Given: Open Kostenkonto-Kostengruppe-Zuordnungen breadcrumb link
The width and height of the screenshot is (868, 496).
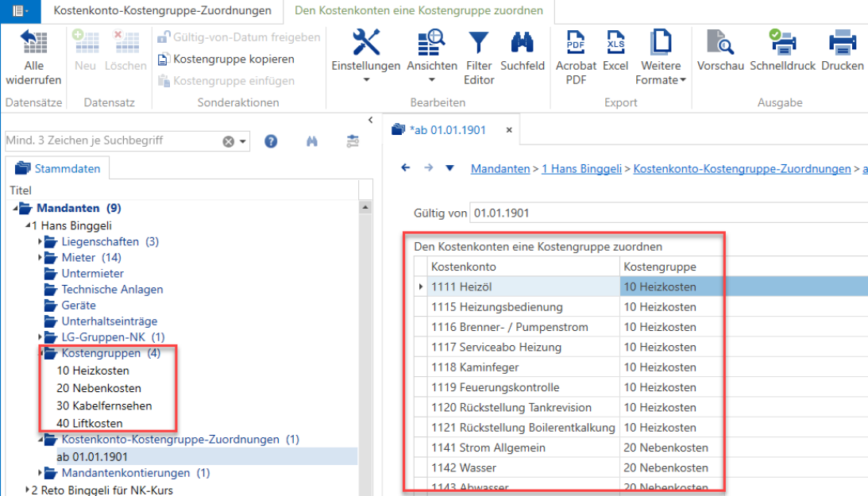Looking at the screenshot, I should 742,169.
